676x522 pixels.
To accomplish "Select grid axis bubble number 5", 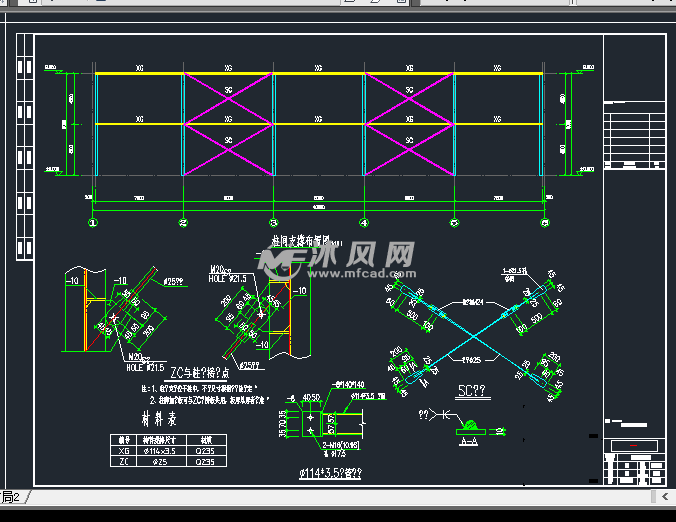I will click(454, 222).
